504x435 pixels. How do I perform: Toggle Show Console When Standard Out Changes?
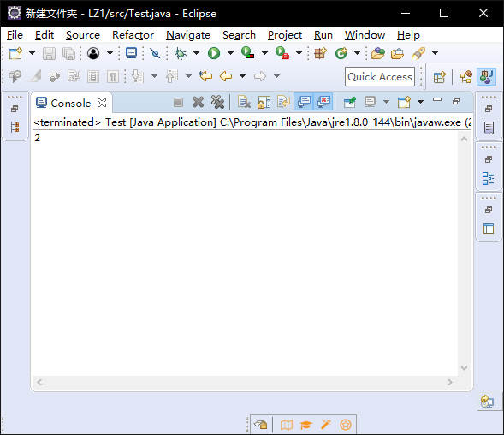304,102
